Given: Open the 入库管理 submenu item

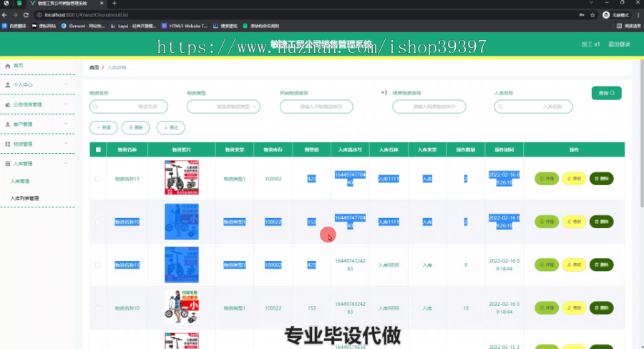Looking at the screenshot, I should pos(20,182).
